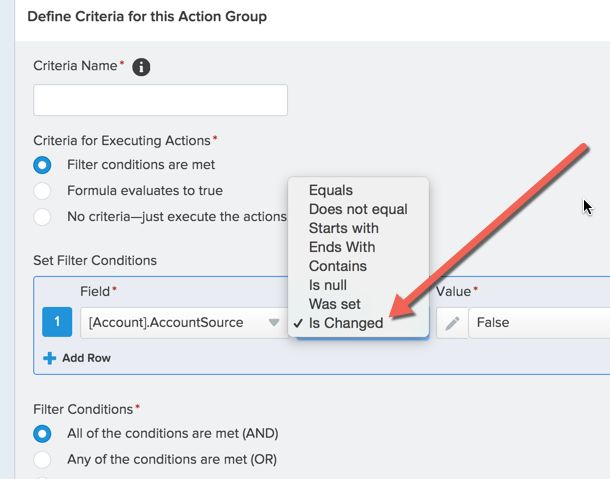Select "Is null" operator option
610x479 pixels.
pyautogui.click(x=328, y=285)
